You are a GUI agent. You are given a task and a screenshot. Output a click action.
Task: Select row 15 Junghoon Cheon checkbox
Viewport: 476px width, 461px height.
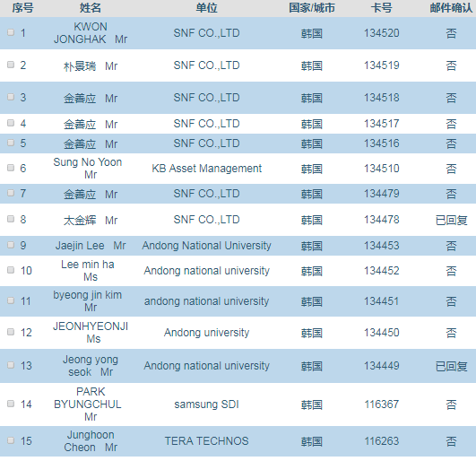click(11, 440)
